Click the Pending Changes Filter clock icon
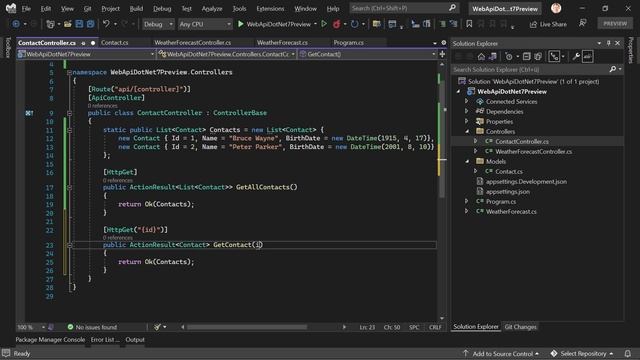 [509, 57]
